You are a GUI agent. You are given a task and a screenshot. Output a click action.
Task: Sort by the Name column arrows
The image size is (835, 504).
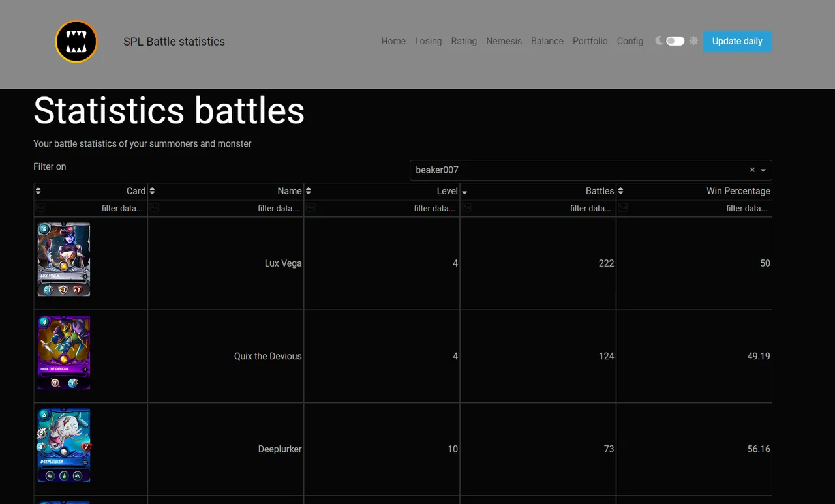tap(152, 191)
